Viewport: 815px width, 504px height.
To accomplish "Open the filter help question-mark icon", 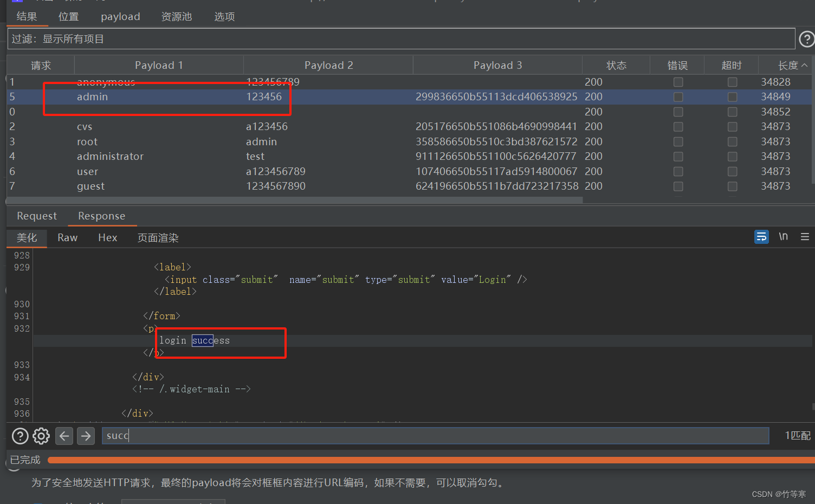I will click(x=806, y=39).
